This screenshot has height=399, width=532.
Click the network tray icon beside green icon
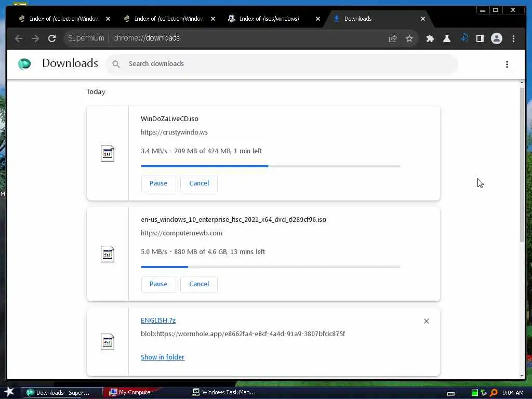[x=484, y=393]
